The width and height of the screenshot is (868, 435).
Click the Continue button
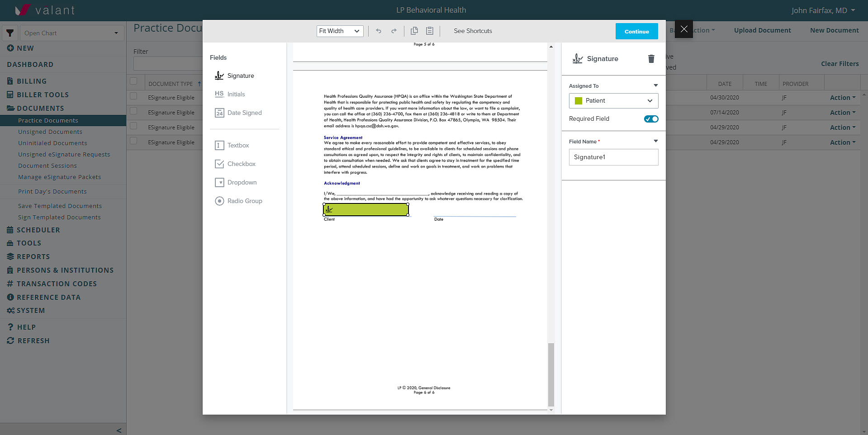coord(636,31)
